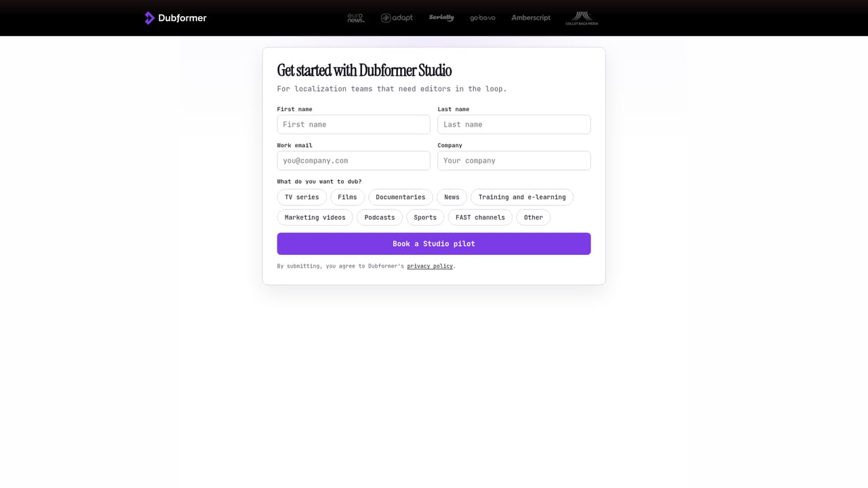This screenshot has width=868, height=488.
Task: Click the text 'For localization teams that need editors in the loop.'
Action: (x=392, y=89)
